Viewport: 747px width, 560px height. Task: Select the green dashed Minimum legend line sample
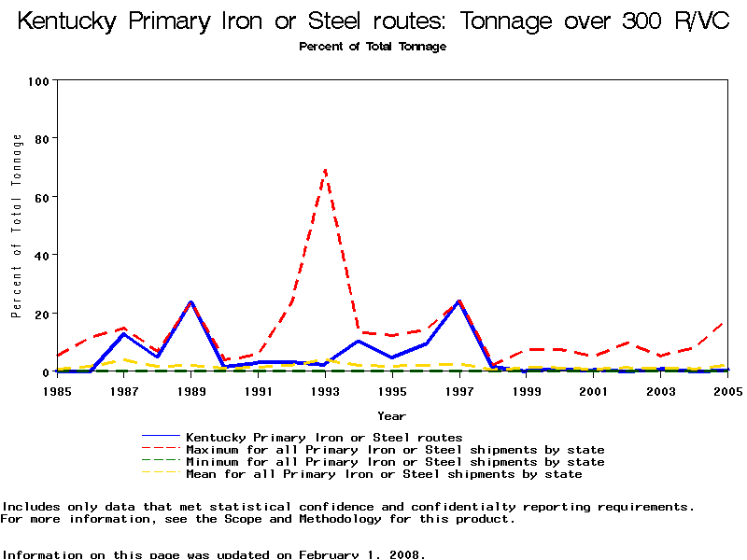[161, 462]
